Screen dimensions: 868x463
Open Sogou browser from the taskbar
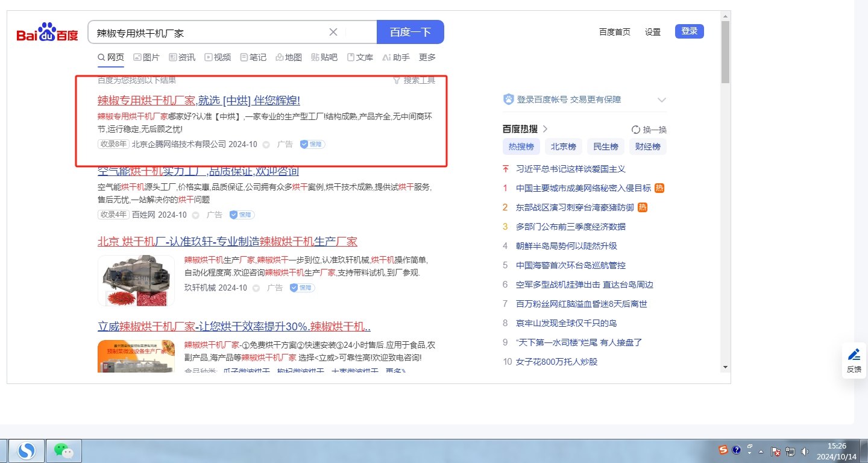(x=26, y=450)
